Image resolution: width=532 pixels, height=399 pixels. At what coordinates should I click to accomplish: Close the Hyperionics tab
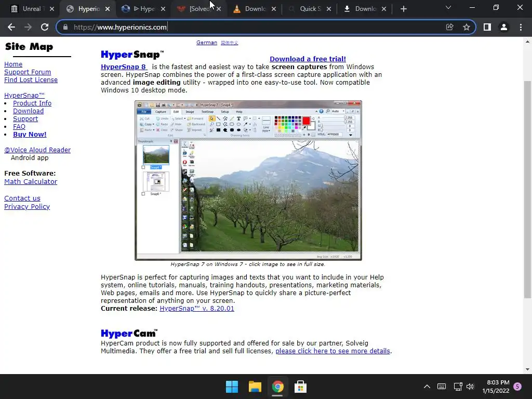click(108, 9)
